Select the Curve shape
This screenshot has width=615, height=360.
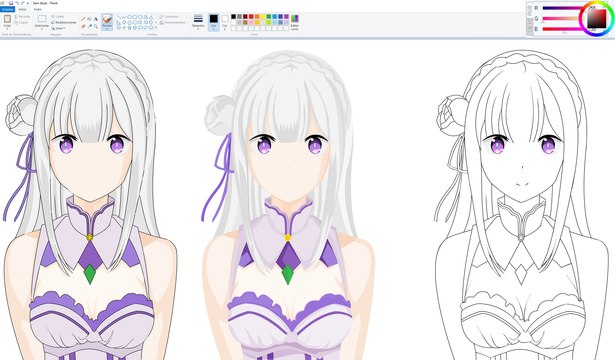tap(124, 17)
